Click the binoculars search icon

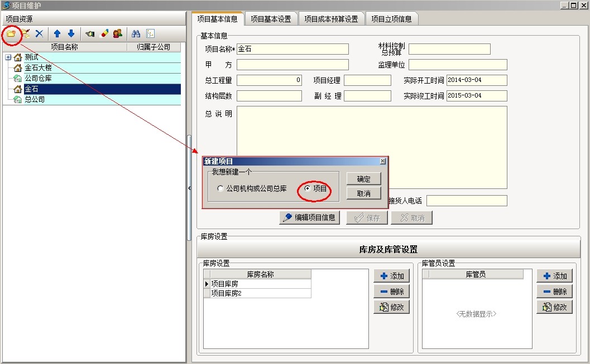coord(136,33)
